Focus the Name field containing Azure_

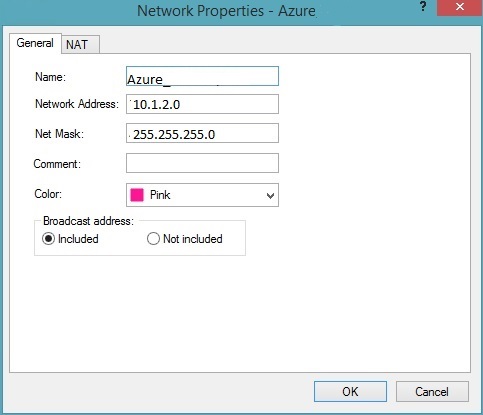pos(202,76)
